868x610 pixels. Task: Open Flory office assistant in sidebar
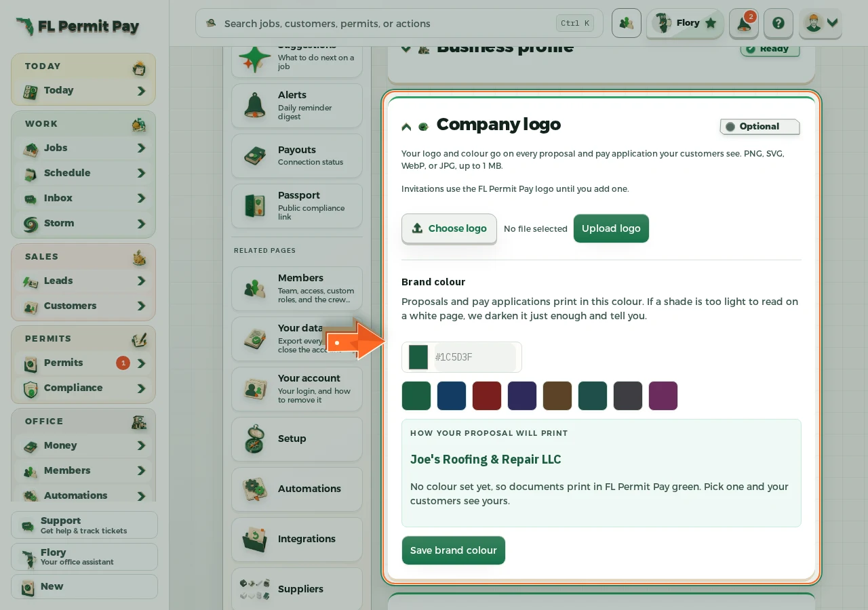coord(84,557)
